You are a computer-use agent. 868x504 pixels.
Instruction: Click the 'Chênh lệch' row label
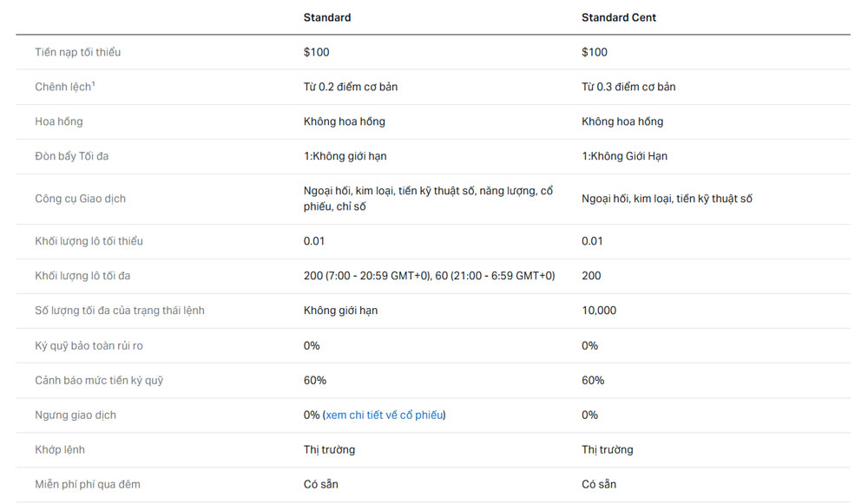(64, 87)
